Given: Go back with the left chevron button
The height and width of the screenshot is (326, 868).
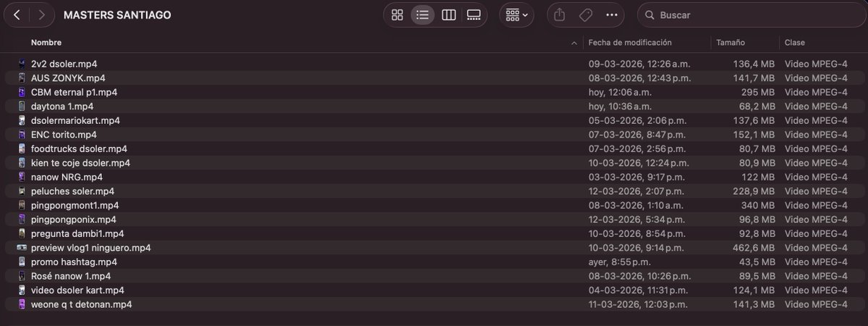Looking at the screenshot, I should [17, 14].
